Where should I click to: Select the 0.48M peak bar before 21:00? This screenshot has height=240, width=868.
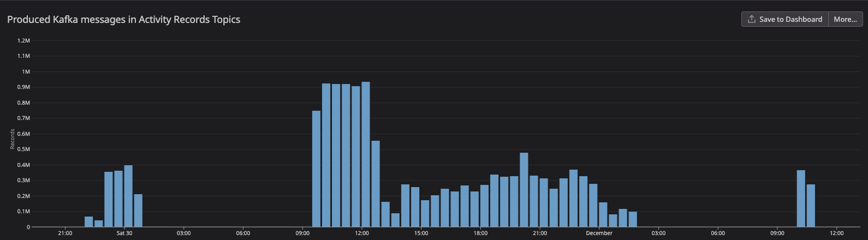point(524,189)
